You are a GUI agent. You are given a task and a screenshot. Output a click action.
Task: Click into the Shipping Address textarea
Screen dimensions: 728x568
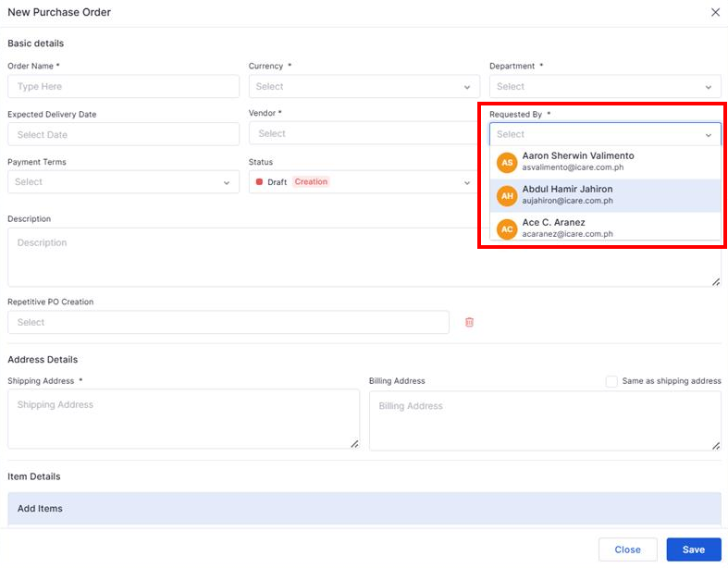click(183, 419)
